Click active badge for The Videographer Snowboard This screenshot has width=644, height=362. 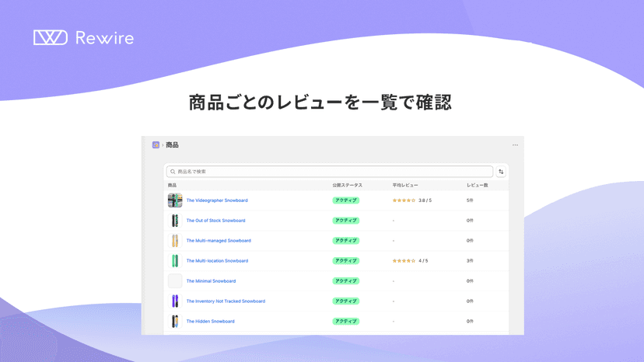pyautogui.click(x=346, y=200)
